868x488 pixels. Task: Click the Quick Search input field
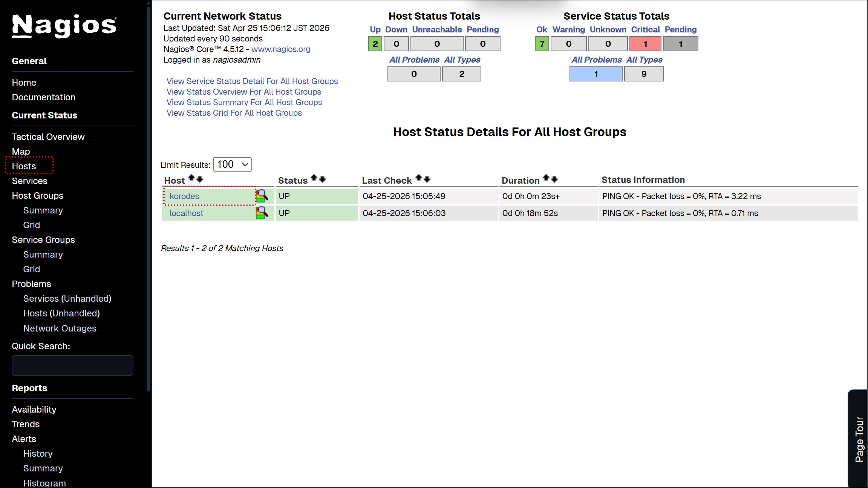tap(72, 365)
